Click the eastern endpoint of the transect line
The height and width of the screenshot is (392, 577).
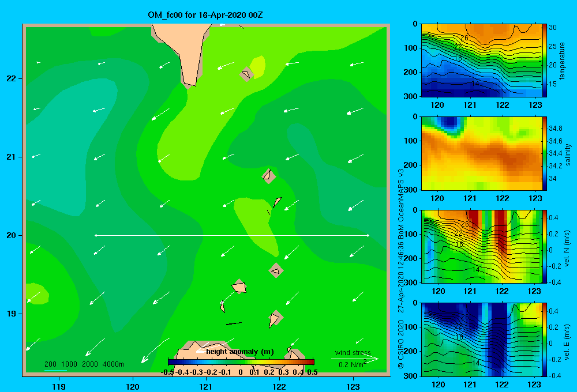click(x=368, y=235)
